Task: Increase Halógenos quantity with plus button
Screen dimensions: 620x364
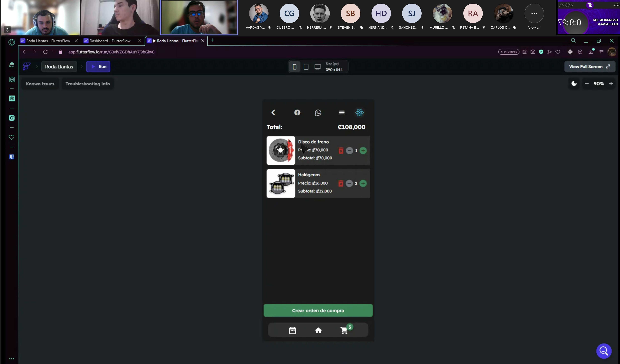Action: (x=363, y=183)
